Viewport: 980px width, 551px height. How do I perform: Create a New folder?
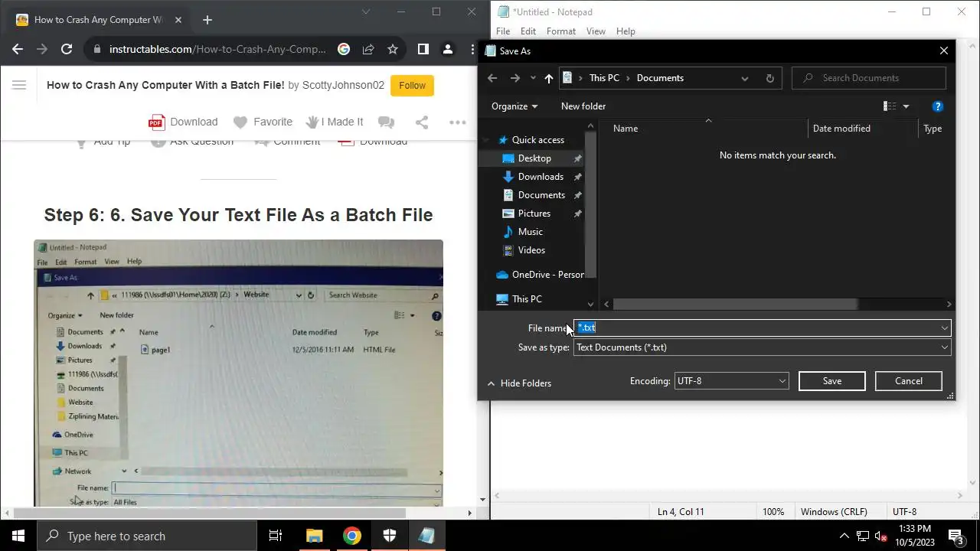pos(583,106)
